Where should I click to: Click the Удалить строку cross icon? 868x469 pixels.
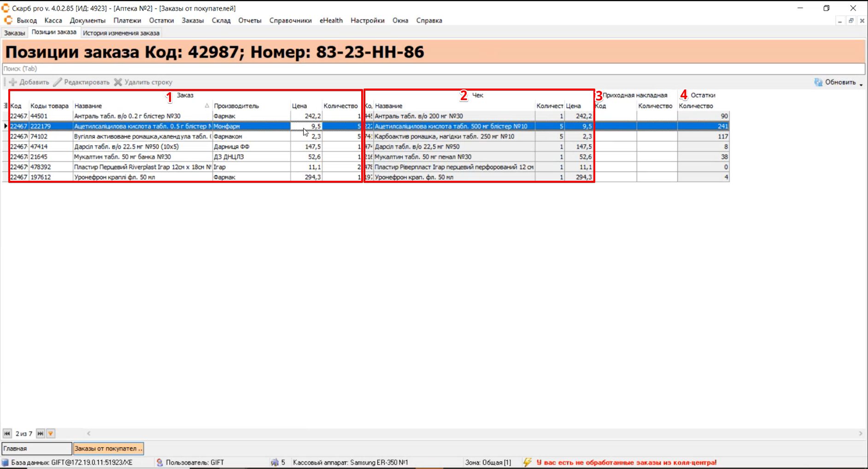[118, 82]
